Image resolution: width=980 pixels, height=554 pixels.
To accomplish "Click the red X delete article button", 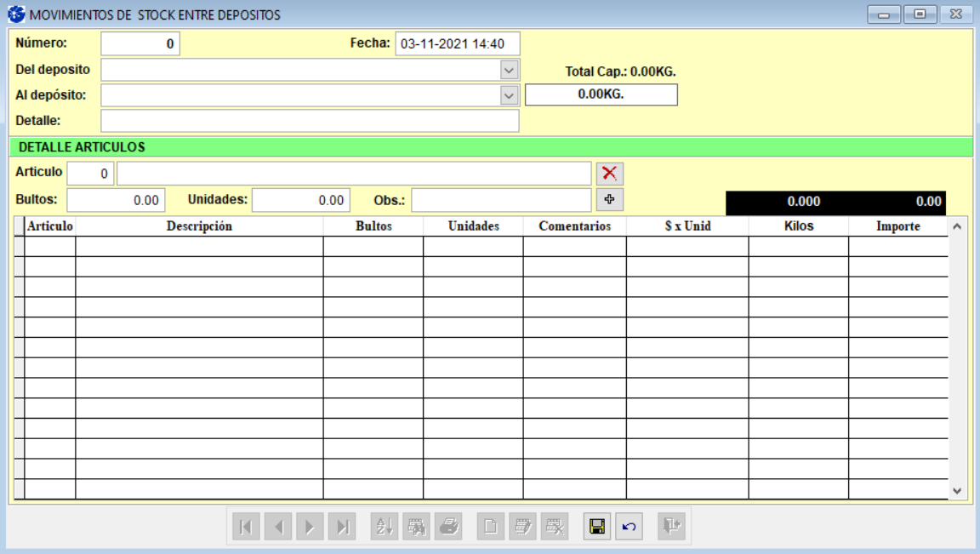I will tap(609, 174).
